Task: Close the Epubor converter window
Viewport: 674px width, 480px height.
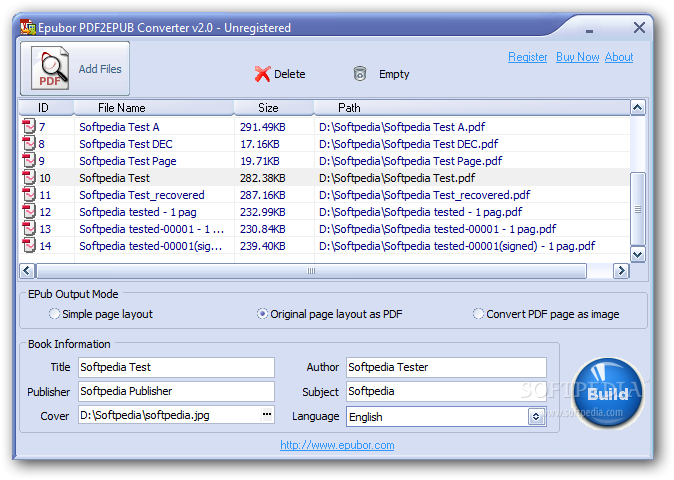Action: click(x=639, y=28)
